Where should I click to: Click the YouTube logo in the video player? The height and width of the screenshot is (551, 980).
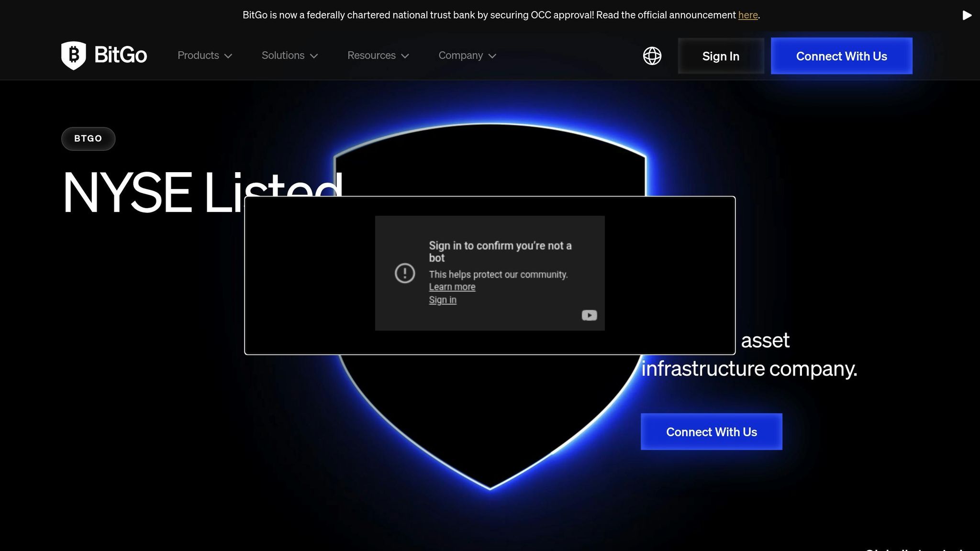click(589, 315)
